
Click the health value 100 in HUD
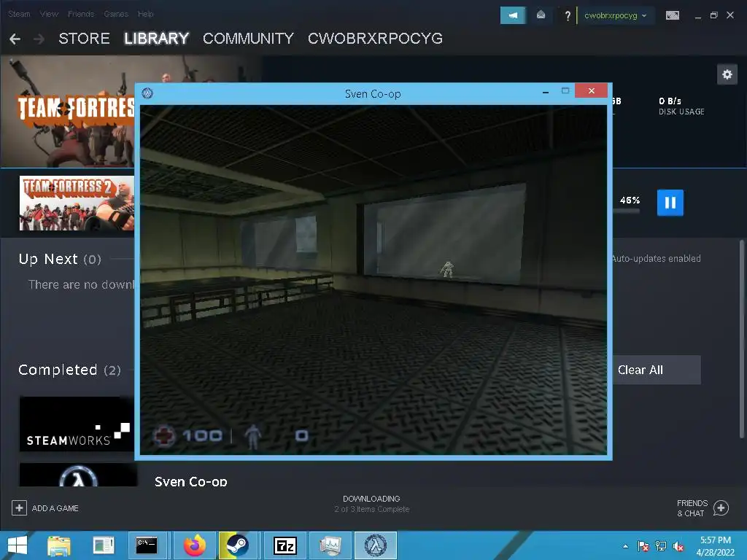point(203,436)
